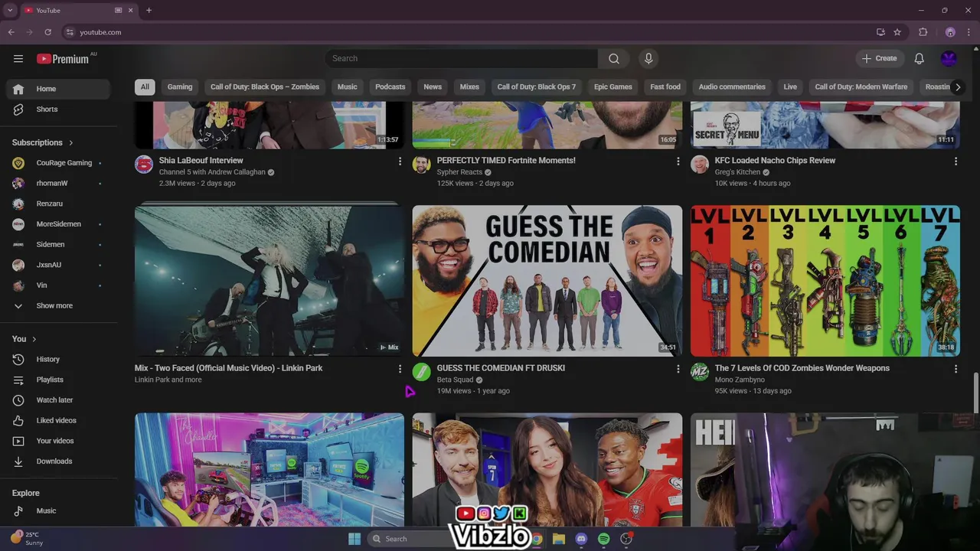Screen dimensions: 980x551
Task: Select the All filter chip
Action: tap(145, 86)
